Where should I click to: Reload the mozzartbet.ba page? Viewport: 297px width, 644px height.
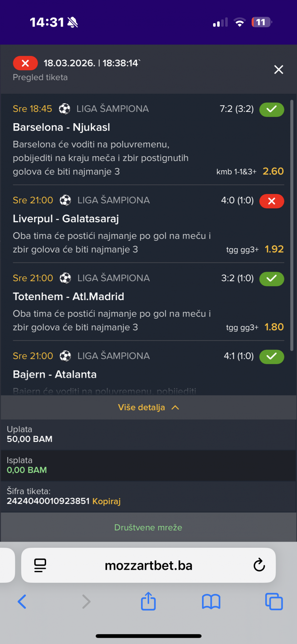coord(259,565)
